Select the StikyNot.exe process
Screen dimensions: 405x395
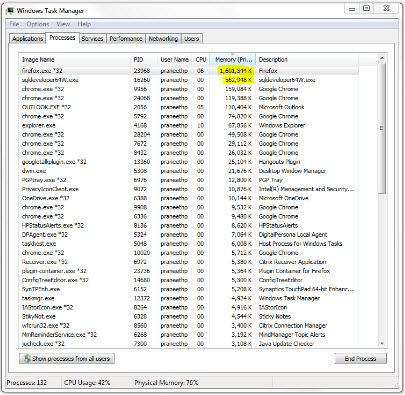click(189, 316)
